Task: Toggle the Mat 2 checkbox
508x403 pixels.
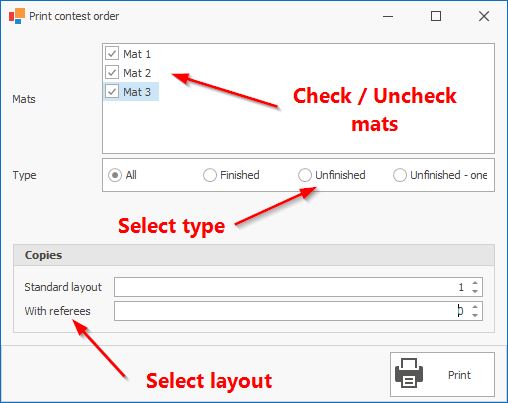Action: coord(112,72)
